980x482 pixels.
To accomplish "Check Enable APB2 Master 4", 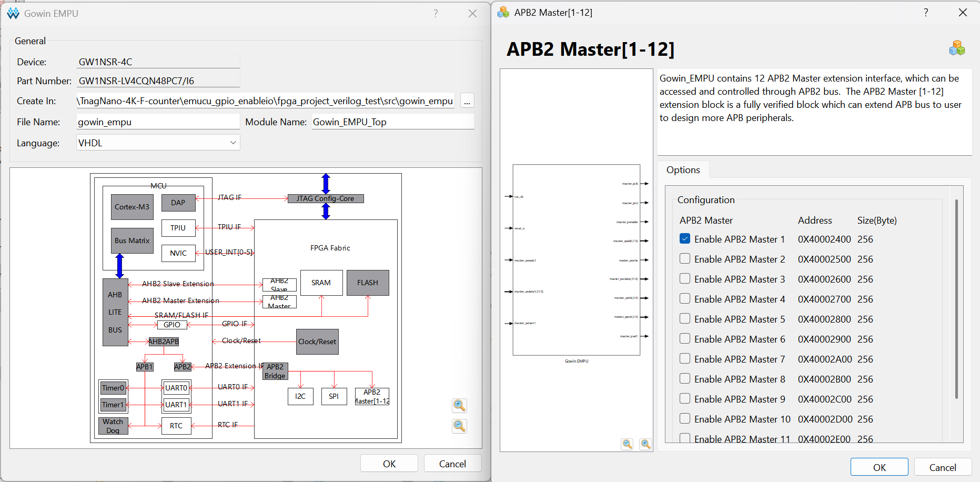I will click(x=685, y=299).
